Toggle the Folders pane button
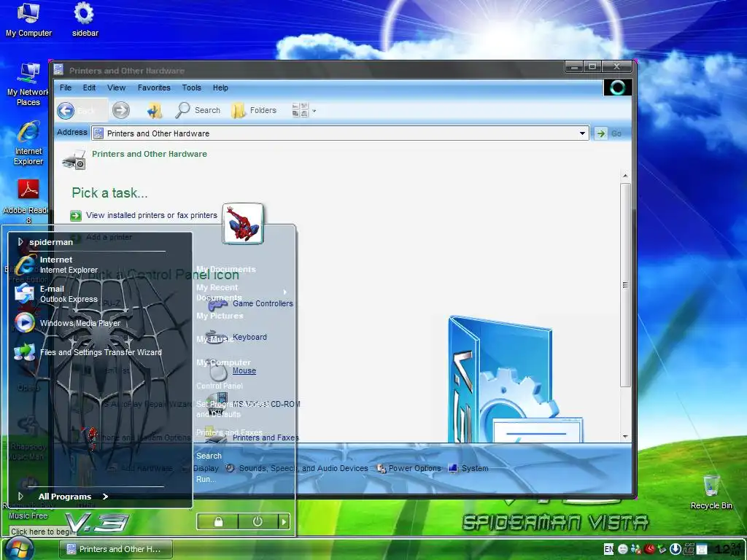Image resolution: width=747 pixels, height=560 pixels. 253,110
